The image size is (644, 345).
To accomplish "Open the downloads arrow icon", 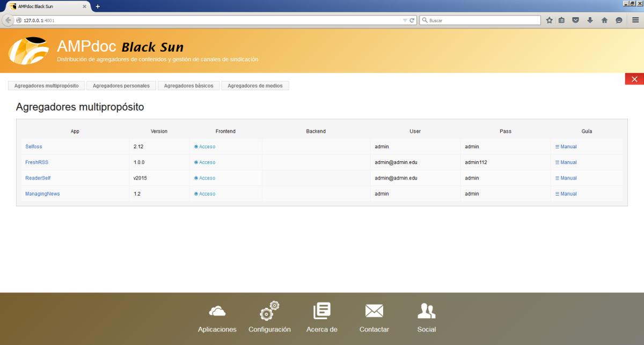I will [x=590, y=20].
